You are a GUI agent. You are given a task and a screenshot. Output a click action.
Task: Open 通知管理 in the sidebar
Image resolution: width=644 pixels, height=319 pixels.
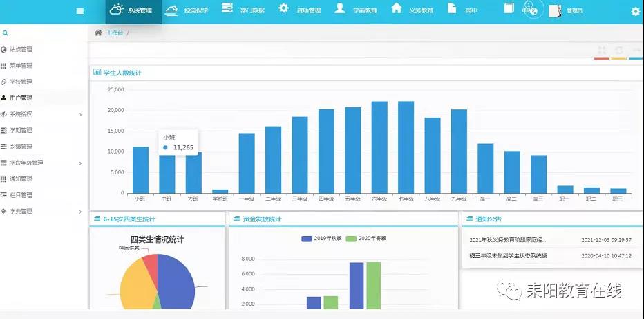point(21,179)
